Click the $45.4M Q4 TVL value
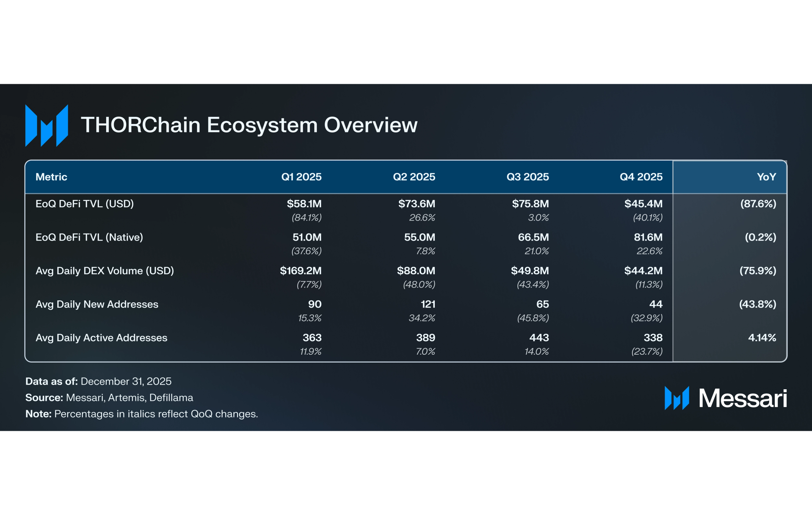This screenshot has width=812, height=515. (643, 204)
